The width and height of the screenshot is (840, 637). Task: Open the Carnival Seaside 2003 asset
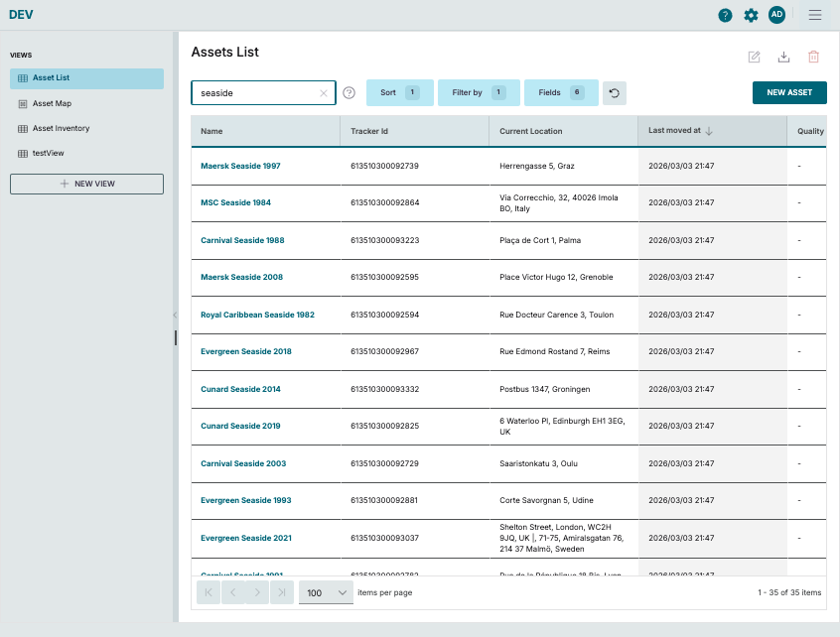[x=243, y=463]
